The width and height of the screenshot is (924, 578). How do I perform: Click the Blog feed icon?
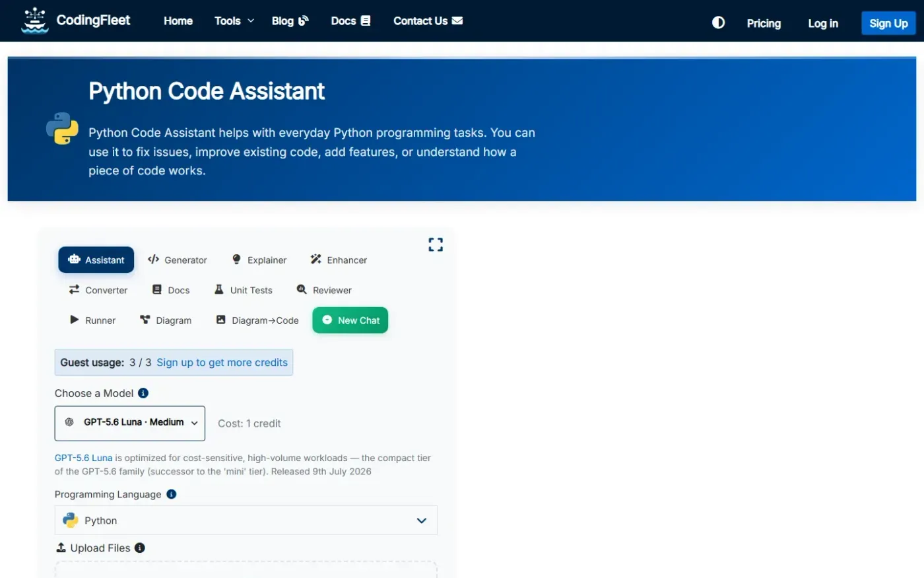[x=304, y=20]
